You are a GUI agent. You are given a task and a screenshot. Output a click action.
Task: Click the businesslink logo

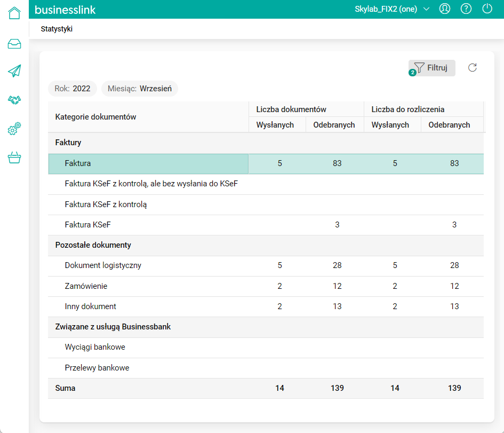(65, 10)
